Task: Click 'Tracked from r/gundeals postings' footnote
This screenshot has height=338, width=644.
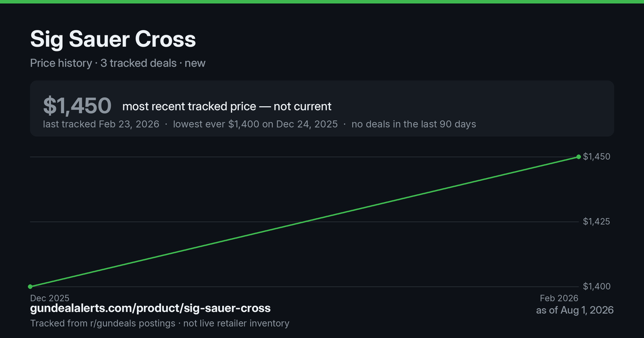Action: point(103,324)
